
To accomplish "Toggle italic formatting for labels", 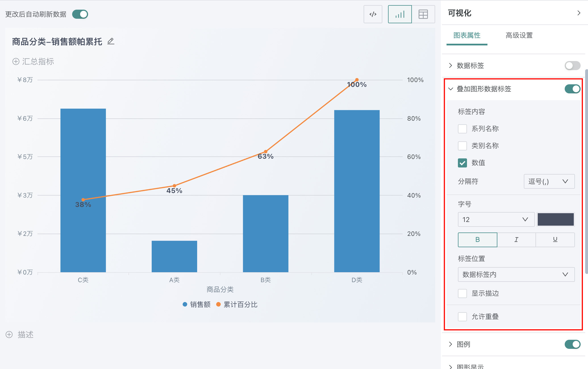I will click(x=516, y=240).
